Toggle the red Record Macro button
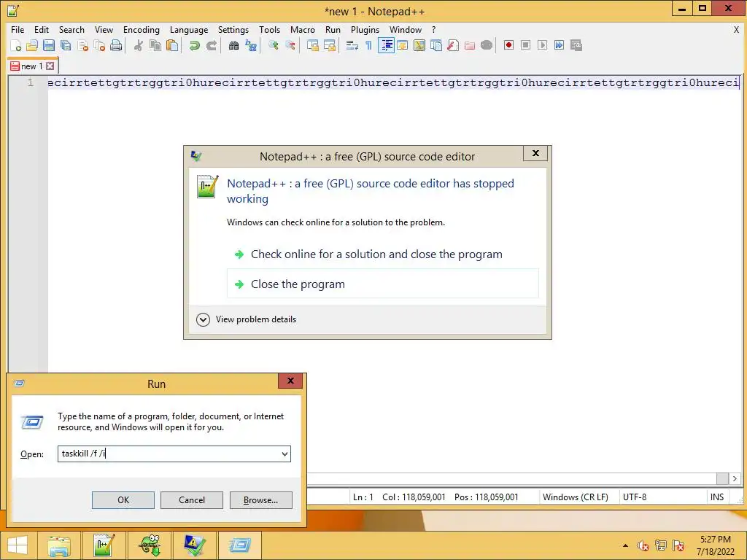 508,45
